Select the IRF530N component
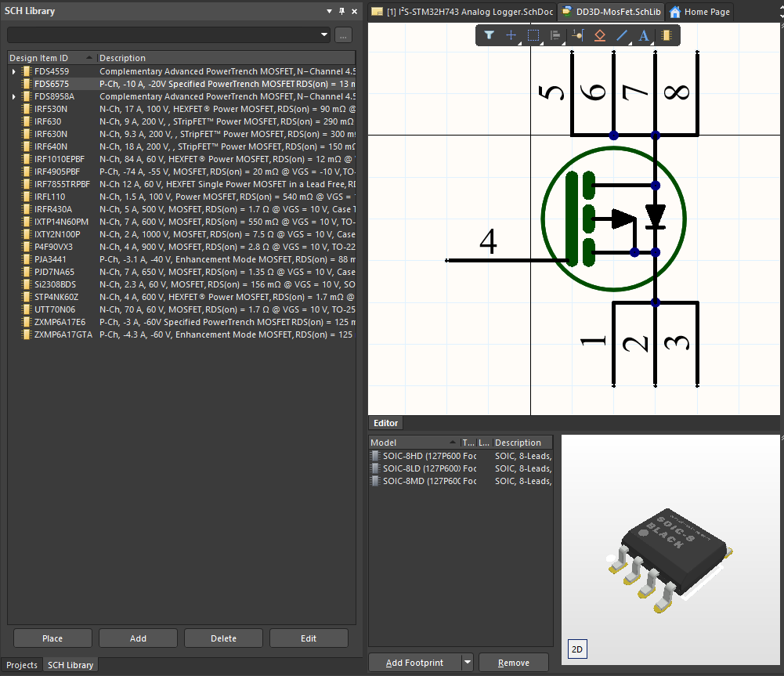The width and height of the screenshot is (784, 676). [182, 109]
